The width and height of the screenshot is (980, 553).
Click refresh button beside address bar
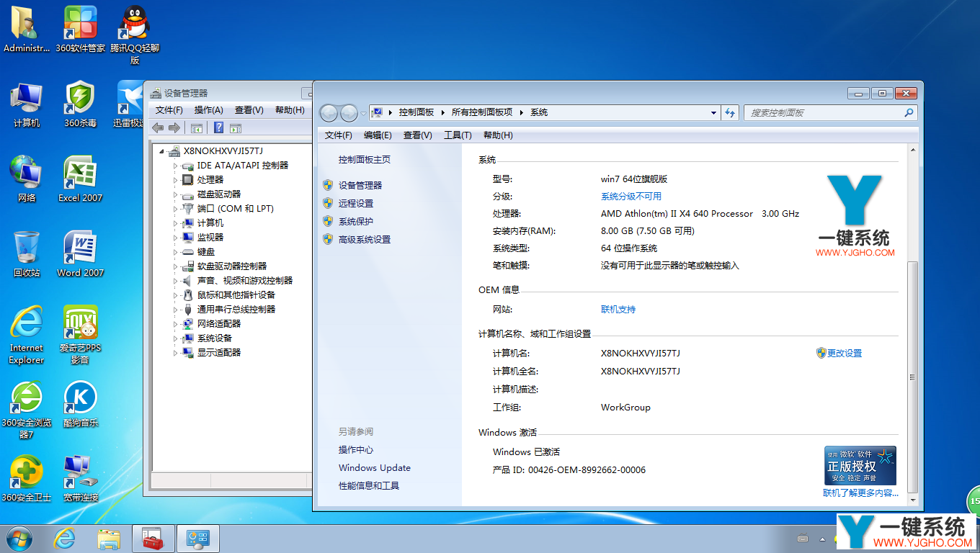pos(731,112)
